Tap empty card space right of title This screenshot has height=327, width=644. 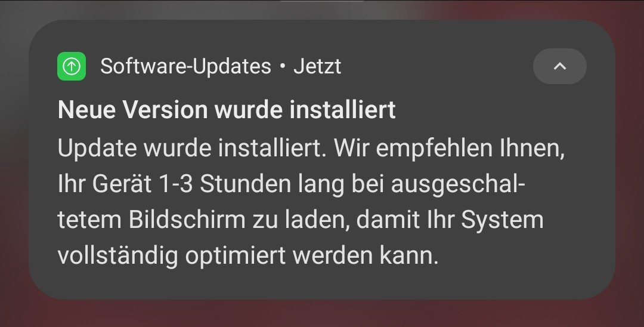pos(493,109)
